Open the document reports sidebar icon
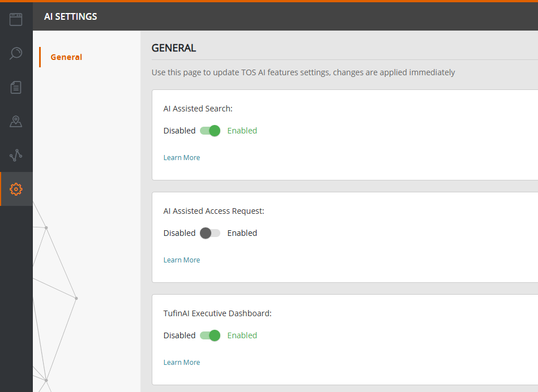 click(16, 87)
